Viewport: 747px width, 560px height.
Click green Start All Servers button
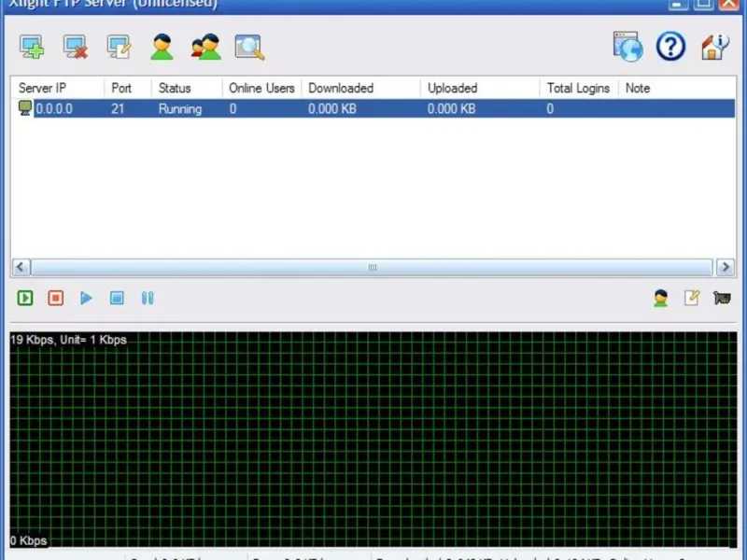(25, 298)
